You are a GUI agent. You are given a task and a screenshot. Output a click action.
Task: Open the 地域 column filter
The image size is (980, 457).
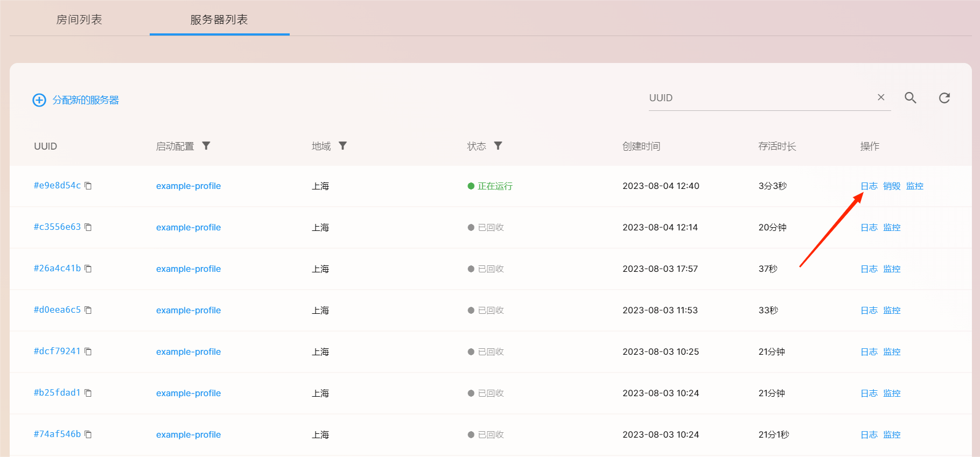click(x=342, y=146)
